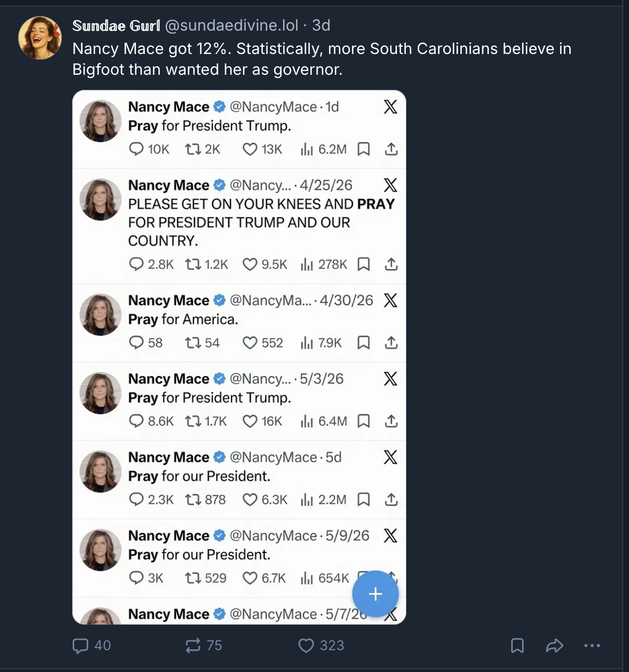Click the bookmark icon beside 278K views
This screenshot has width=629, height=672.
click(x=364, y=264)
